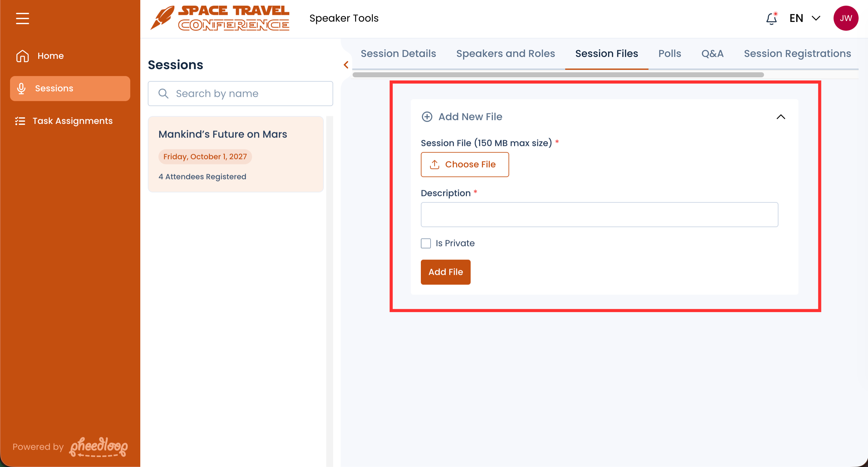Screen dimensions: 868x467
Task: Enable the Is Private checkbox
Action: tap(426, 243)
